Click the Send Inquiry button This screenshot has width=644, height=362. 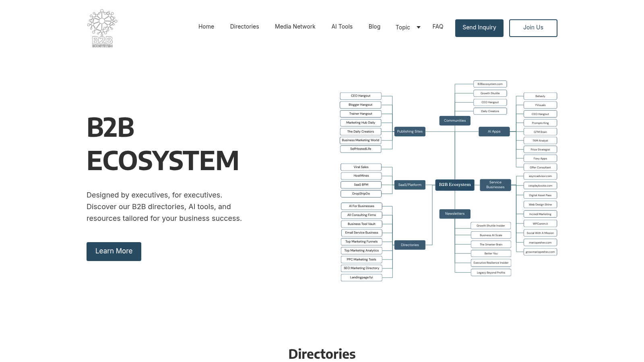coord(479,28)
